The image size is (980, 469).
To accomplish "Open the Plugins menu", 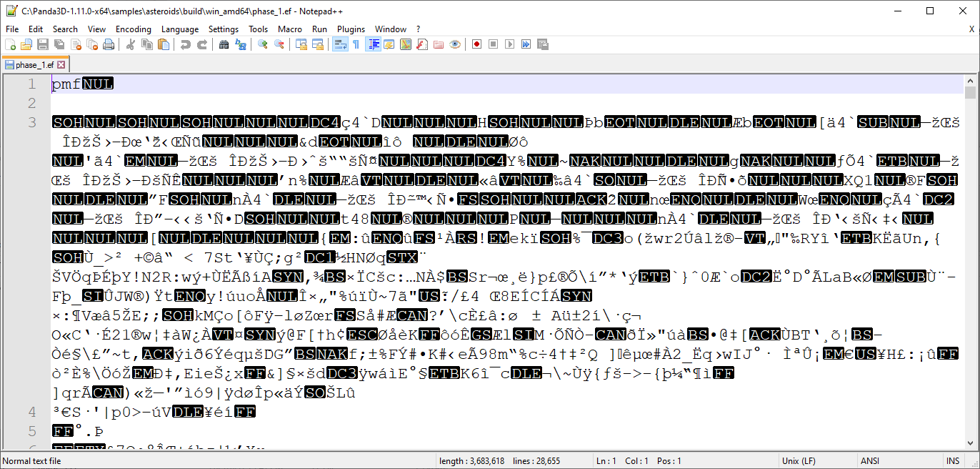I will pyautogui.click(x=351, y=29).
